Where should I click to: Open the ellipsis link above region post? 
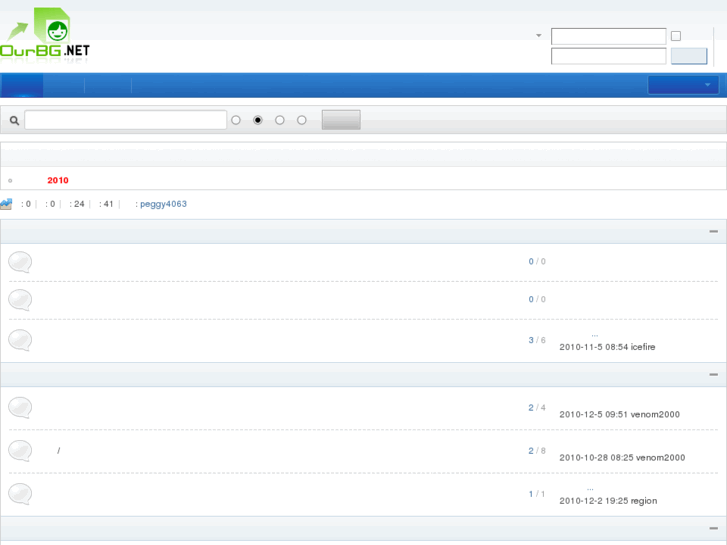click(x=590, y=489)
